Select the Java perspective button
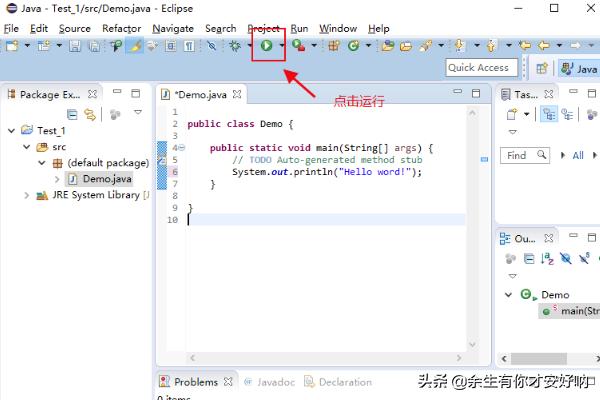This screenshot has width=600, height=400. coord(579,69)
